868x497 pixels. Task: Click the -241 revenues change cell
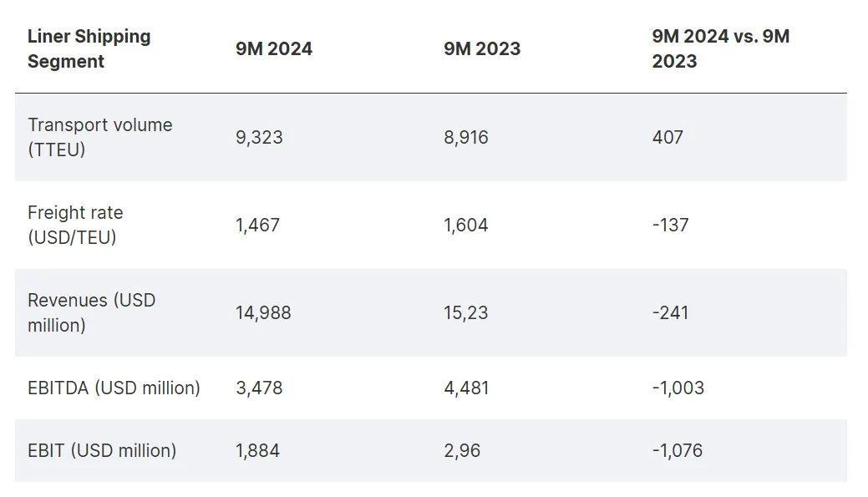(x=670, y=312)
